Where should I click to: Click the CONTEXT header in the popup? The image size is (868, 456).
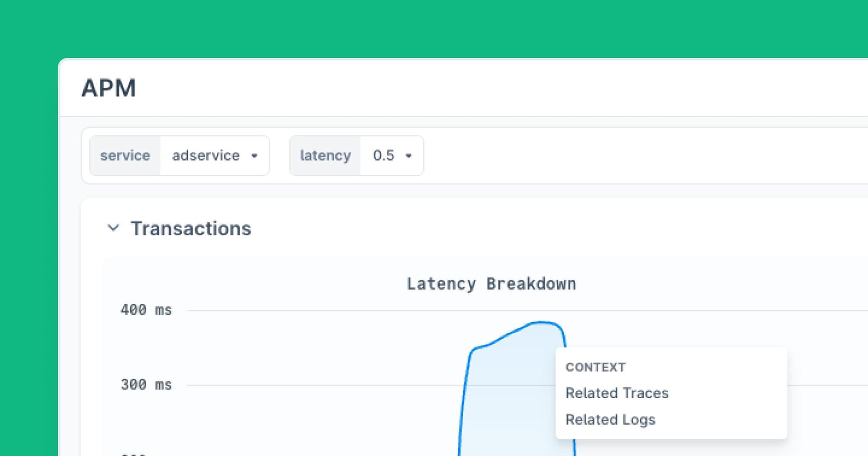[x=595, y=367]
